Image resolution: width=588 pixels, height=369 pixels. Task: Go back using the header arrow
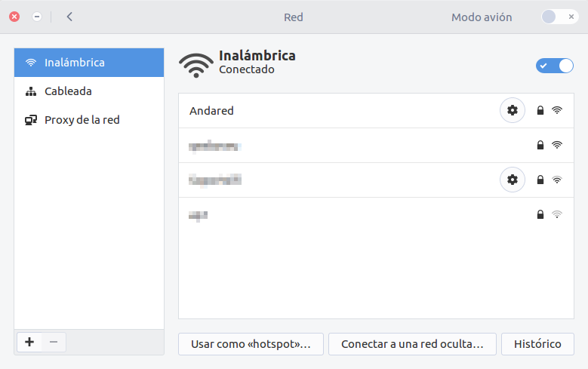pos(69,17)
